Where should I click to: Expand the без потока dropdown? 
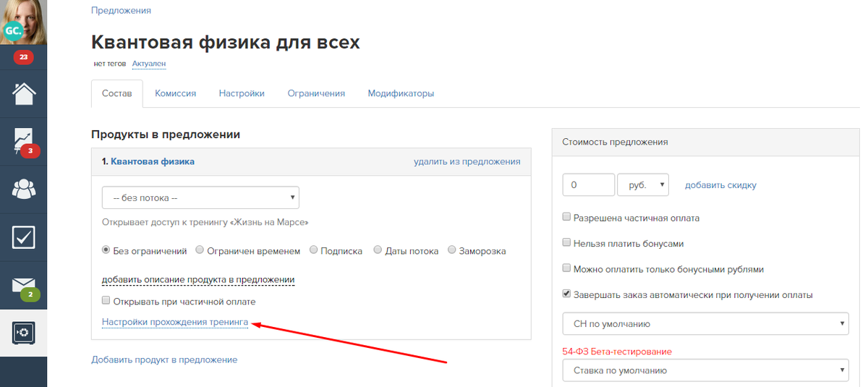(x=200, y=197)
